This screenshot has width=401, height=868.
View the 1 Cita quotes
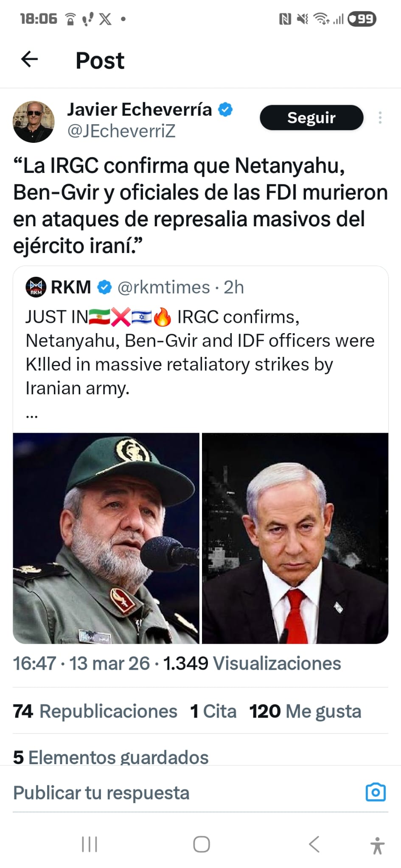coord(213,711)
